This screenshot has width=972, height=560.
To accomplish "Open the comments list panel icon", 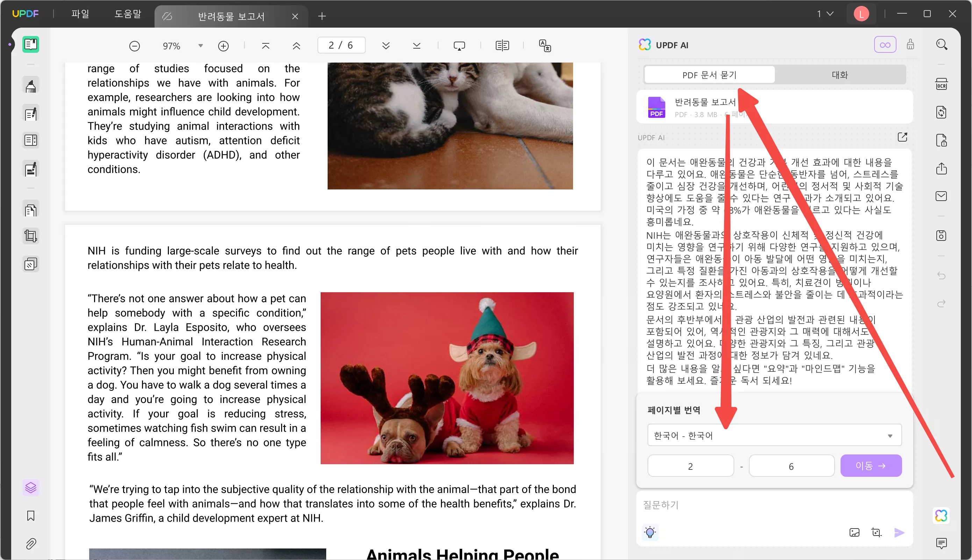I will [x=941, y=543].
